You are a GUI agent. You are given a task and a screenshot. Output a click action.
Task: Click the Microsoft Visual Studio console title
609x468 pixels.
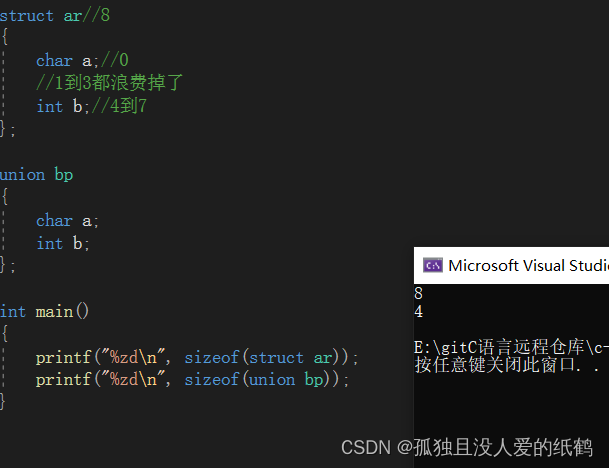tap(527, 265)
